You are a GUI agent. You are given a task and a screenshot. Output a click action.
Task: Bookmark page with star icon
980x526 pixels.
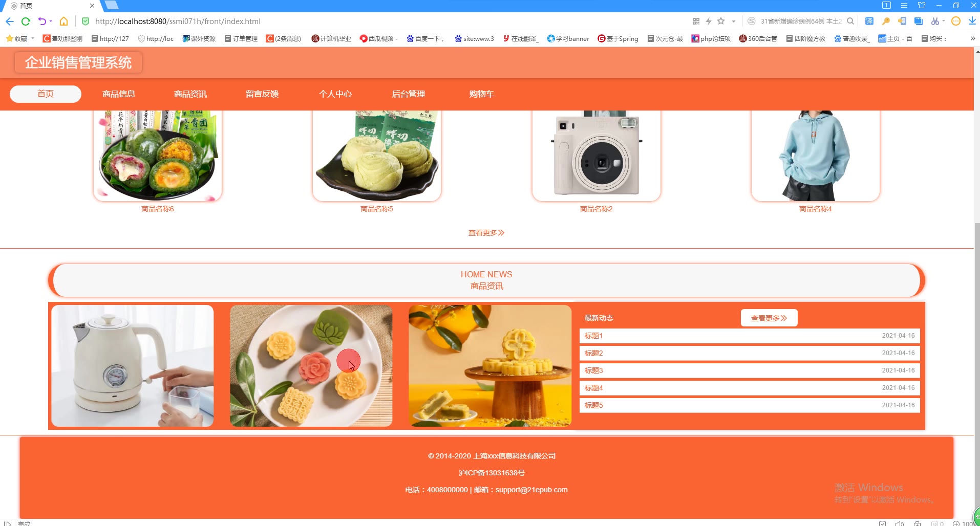point(721,21)
